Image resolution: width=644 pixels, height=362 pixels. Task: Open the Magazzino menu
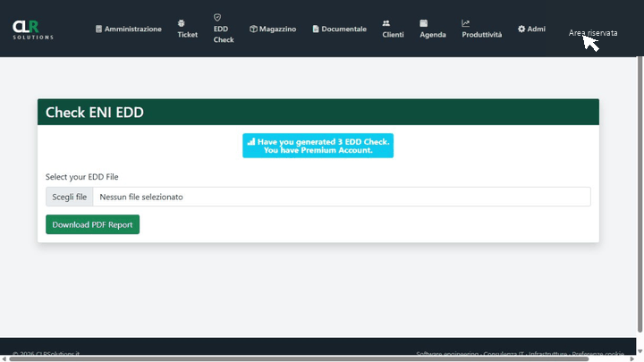(273, 29)
